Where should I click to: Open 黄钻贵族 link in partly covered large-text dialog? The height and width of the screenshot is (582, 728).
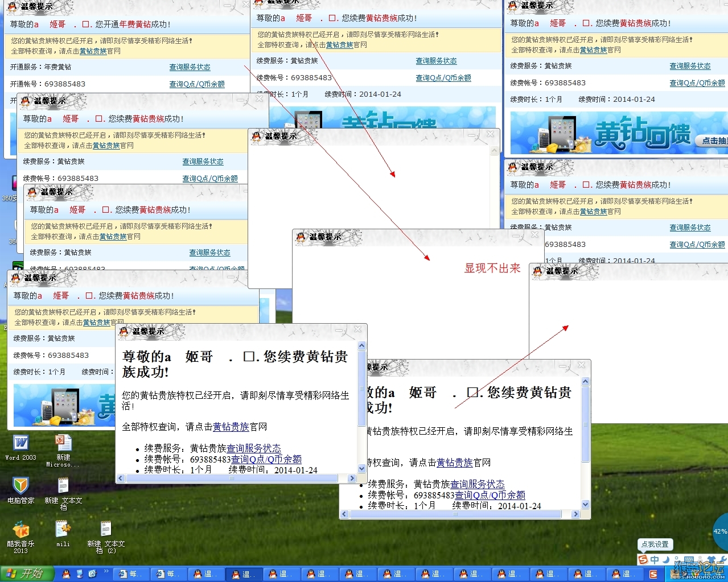(x=455, y=463)
